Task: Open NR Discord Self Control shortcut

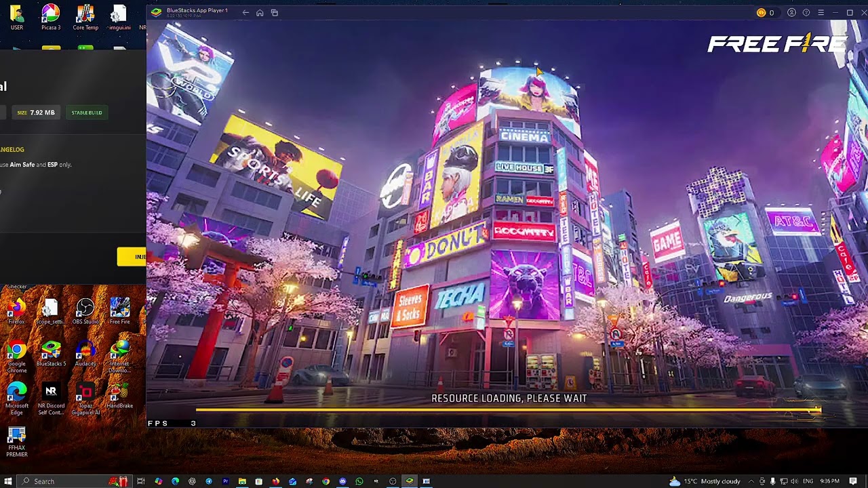Action: pyautogui.click(x=51, y=399)
